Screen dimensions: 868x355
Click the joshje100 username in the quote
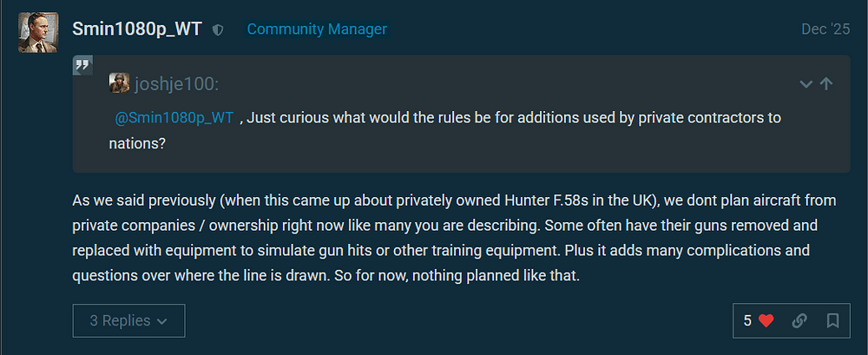(176, 83)
